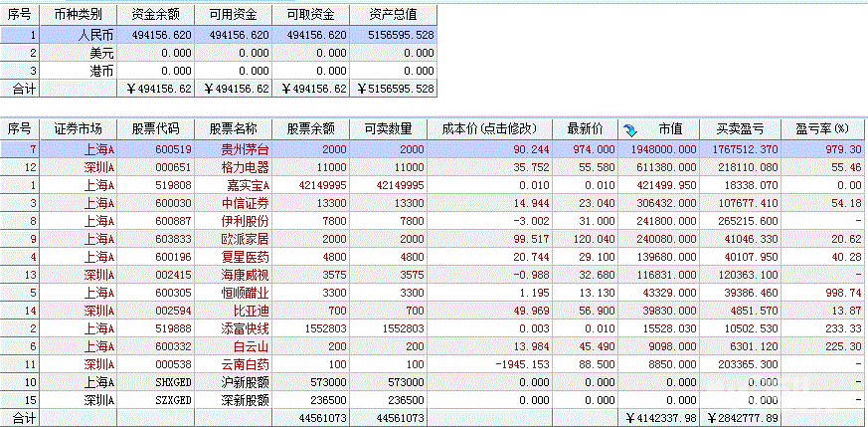Click total assets value 5156595.528 in 人民币 row

(x=401, y=36)
